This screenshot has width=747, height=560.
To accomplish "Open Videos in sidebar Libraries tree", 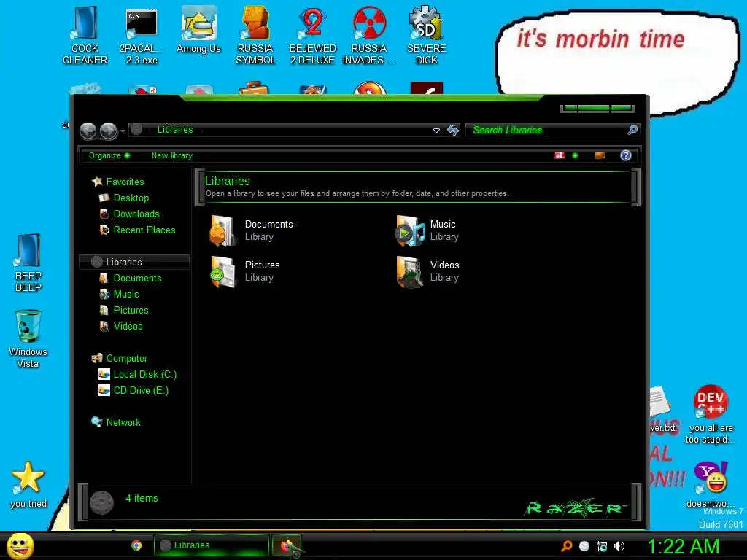I will [121, 326].
